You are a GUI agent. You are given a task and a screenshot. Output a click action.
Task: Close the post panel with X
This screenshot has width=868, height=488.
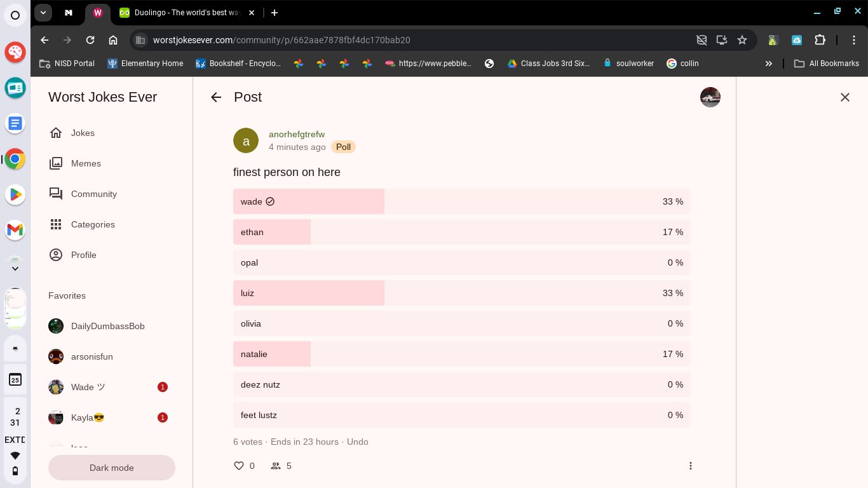(844, 97)
